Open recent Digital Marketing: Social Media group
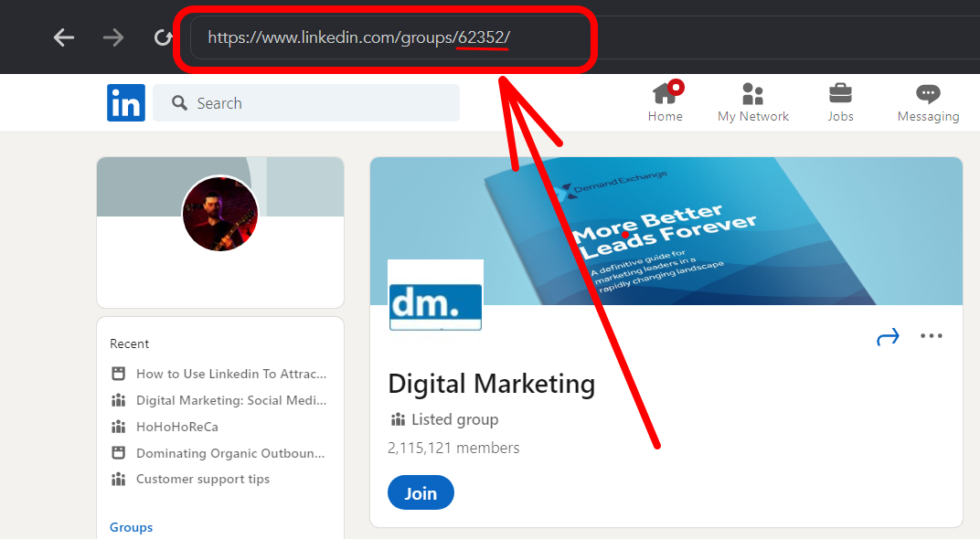The image size is (980, 539). coord(230,400)
